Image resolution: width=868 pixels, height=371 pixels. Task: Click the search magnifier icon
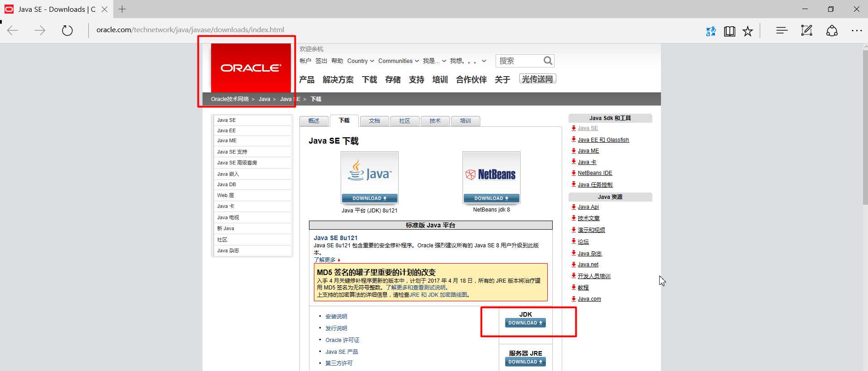click(548, 61)
